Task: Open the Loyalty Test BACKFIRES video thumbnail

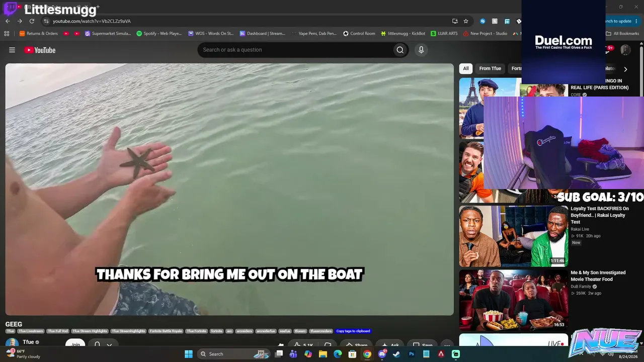Action: pyautogui.click(x=514, y=236)
